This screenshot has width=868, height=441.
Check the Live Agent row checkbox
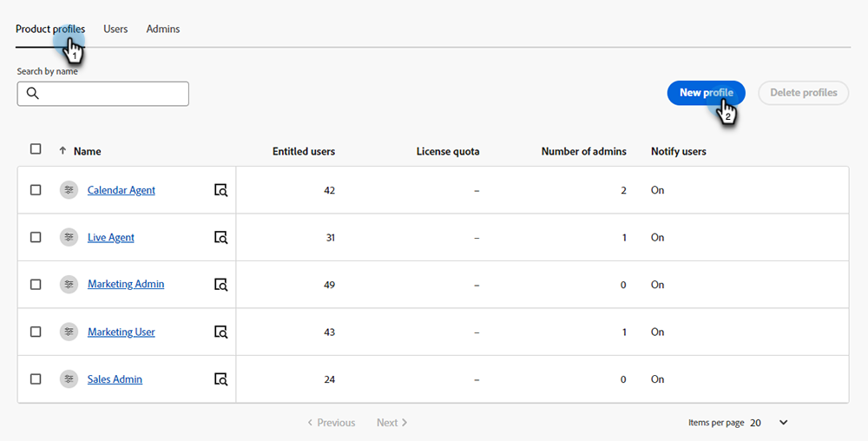[x=36, y=237]
